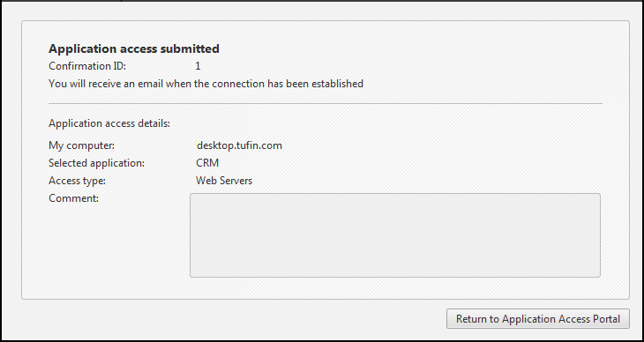Click the horizontal divider below the notice
The image size is (644, 342).
[x=326, y=103]
